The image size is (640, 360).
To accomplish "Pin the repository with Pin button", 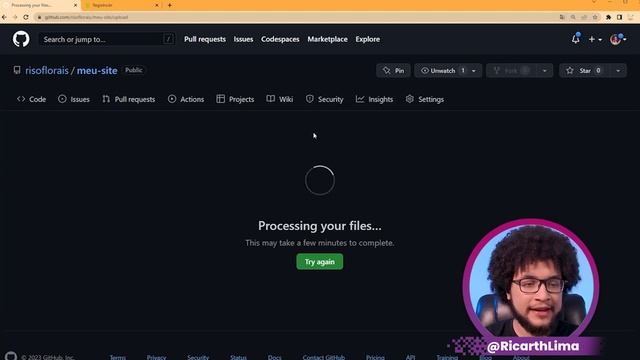I will 393,71.
